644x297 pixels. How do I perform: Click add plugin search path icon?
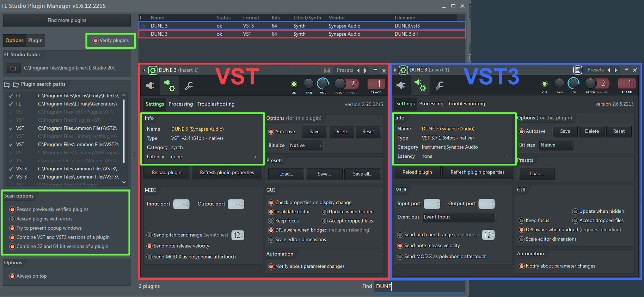[x=7, y=85]
